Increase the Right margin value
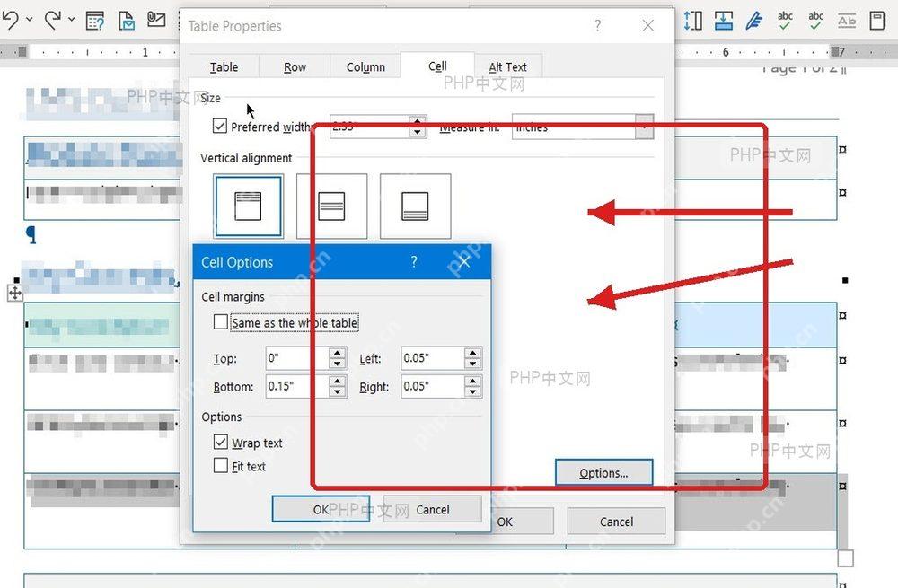 (472, 381)
